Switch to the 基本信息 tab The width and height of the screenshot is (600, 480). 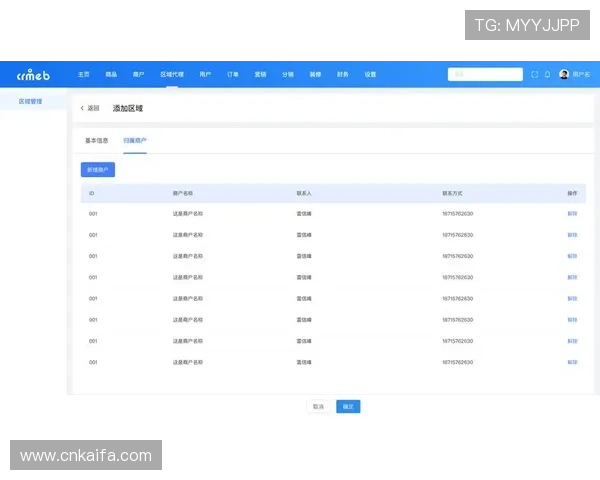click(x=96, y=140)
